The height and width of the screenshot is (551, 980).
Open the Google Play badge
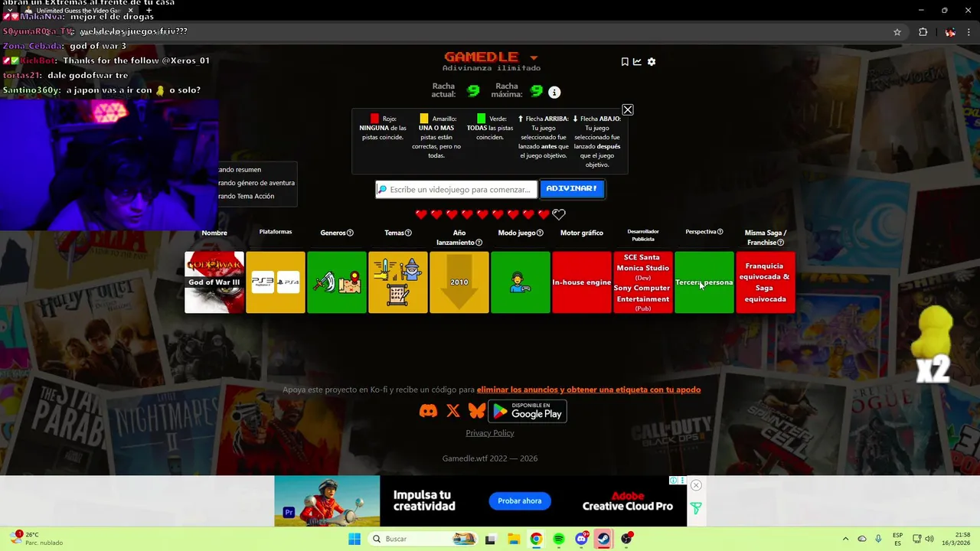pyautogui.click(x=528, y=411)
